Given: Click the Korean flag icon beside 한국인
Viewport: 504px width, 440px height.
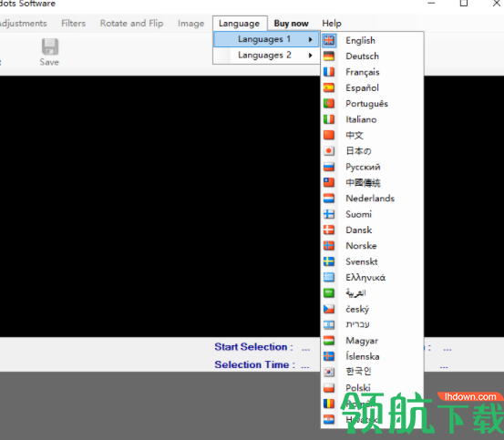Looking at the screenshot, I should [329, 372].
